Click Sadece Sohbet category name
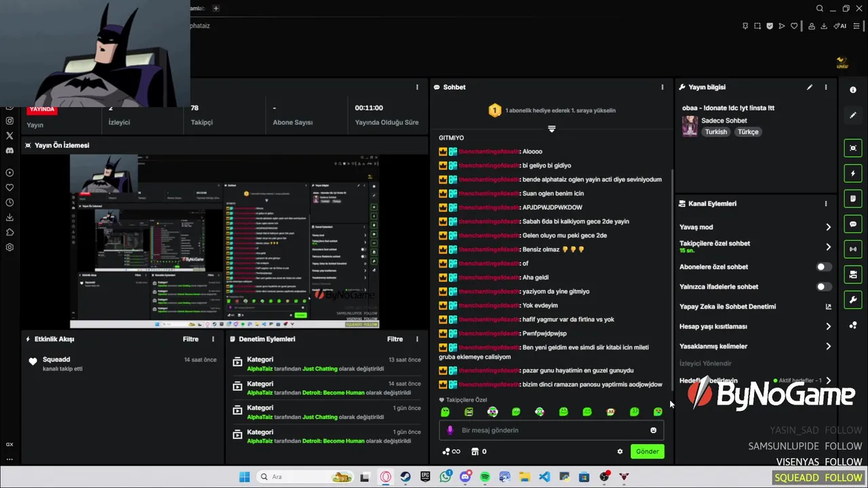The width and height of the screenshot is (868, 488). (724, 121)
